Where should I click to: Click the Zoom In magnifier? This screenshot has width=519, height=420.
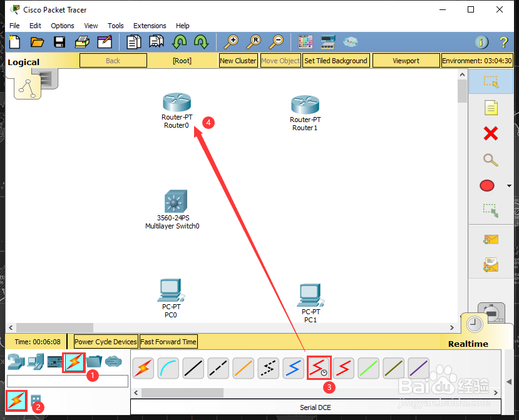coord(231,42)
